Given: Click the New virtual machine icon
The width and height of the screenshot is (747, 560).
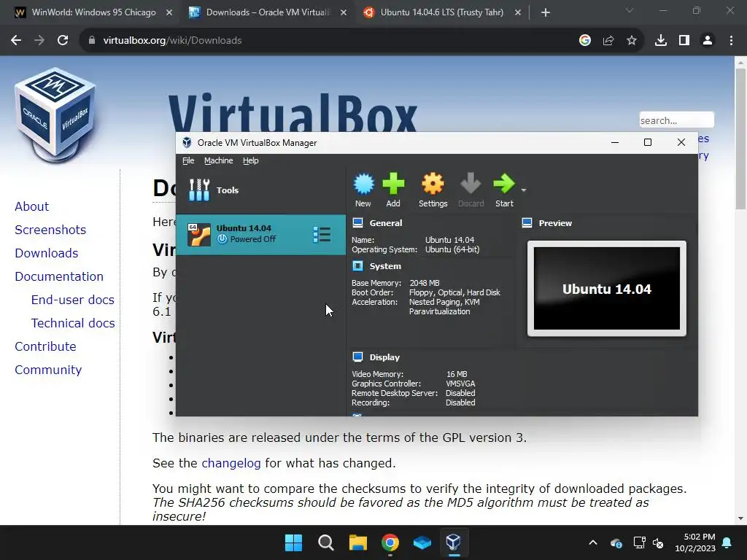Looking at the screenshot, I should [363, 184].
